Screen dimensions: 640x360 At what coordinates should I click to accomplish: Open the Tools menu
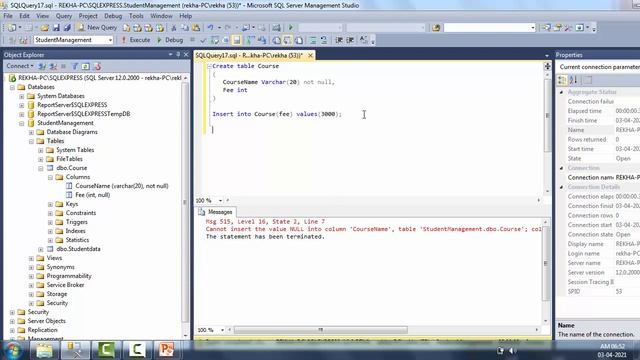[136, 16]
